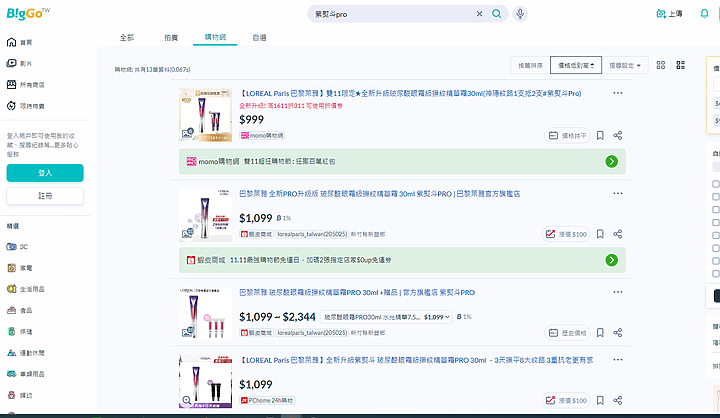
Task: Clear the search box with the X icon
Action: click(479, 14)
